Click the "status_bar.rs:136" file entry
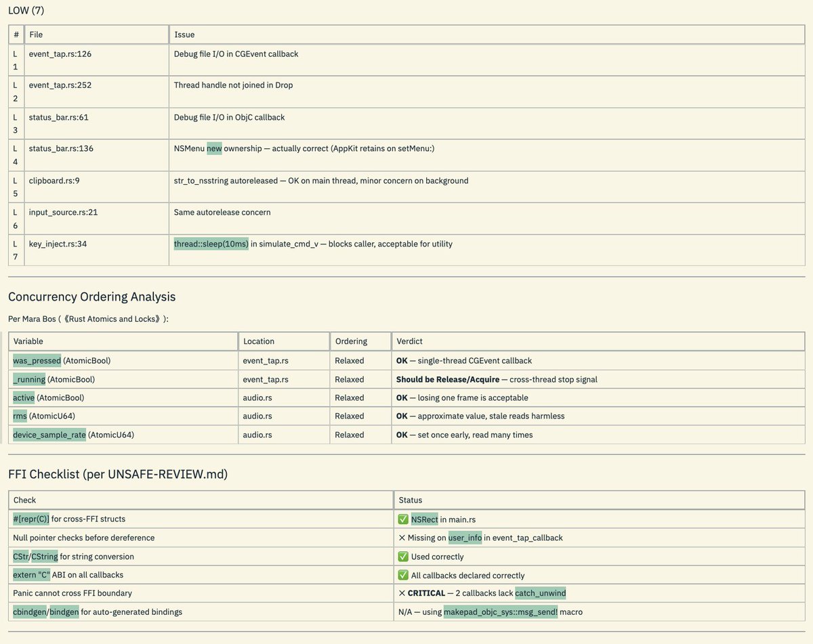The height and width of the screenshot is (644, 813). 61,148
